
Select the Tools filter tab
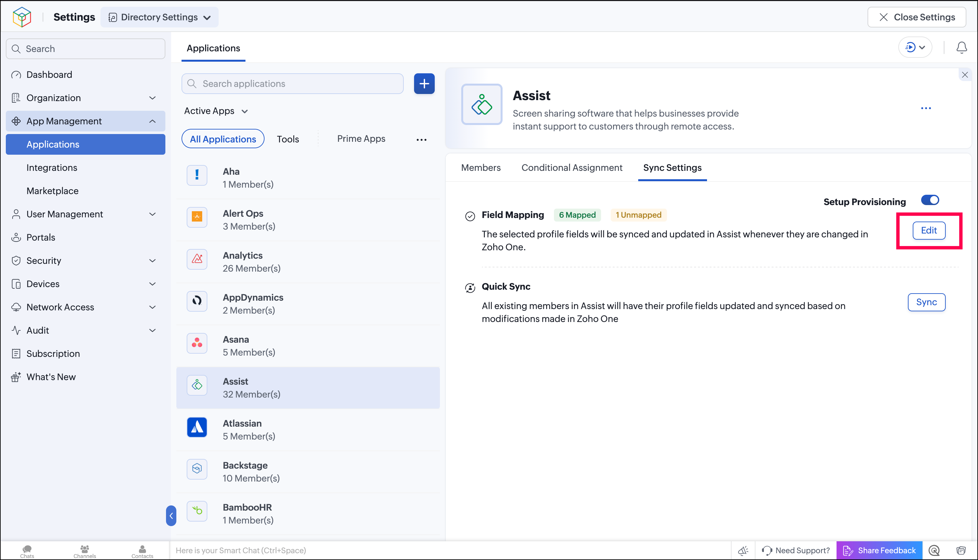point(288,139)
